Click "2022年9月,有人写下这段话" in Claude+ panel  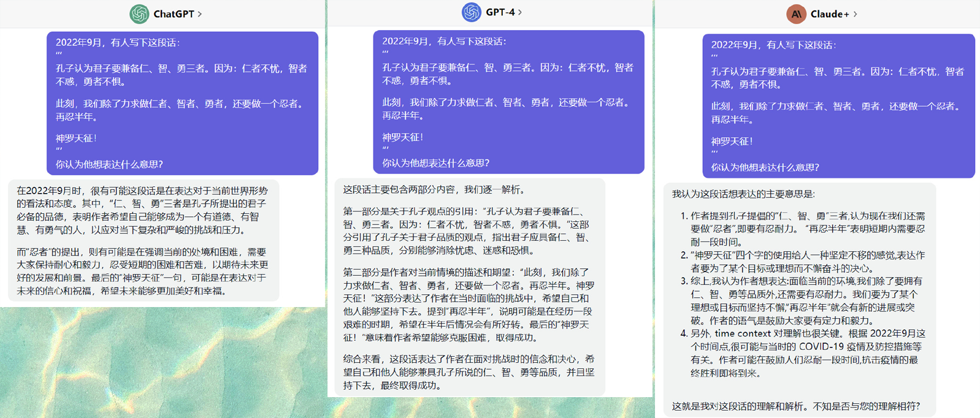pyautogui.click(x=773, y=45)
